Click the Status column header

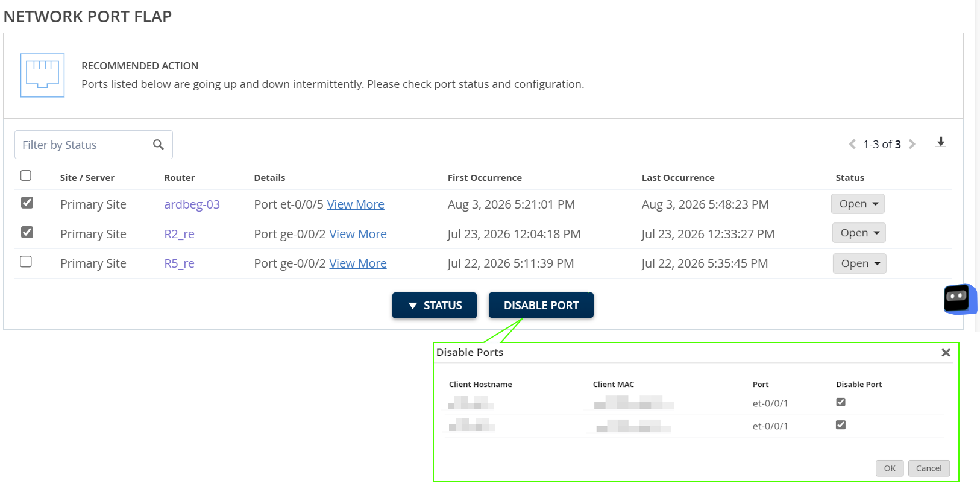(x=850, y=178)
